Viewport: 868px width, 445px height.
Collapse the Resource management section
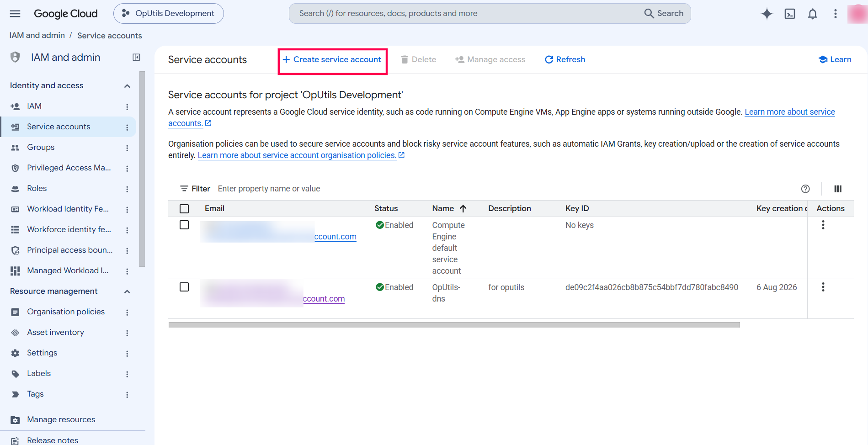pos(127,291)
